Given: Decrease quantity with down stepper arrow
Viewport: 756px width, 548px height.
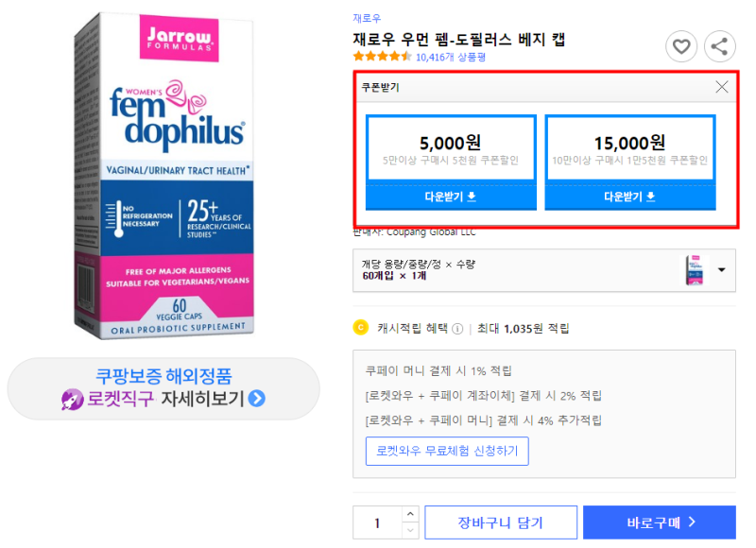Looking at the screenshot, I should (x=409, y=530).
